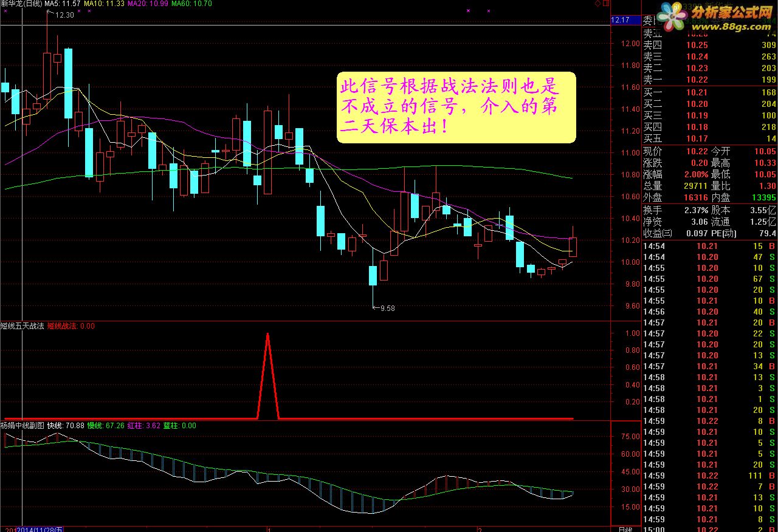Click the MA60: 10.70 indicator label
The height and width of the screenshot is (532, 778).
coord(193,4)
